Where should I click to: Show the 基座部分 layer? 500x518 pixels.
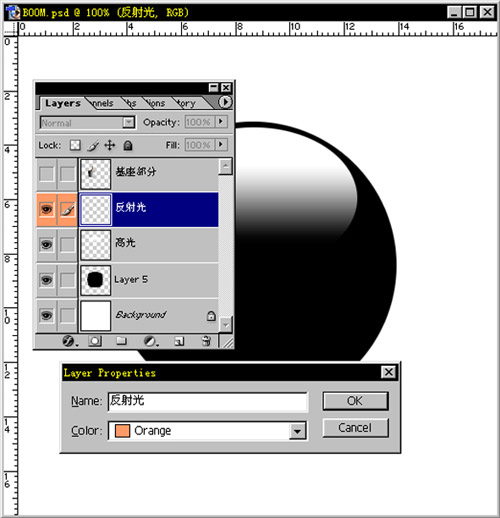click(x=46, y=174)
